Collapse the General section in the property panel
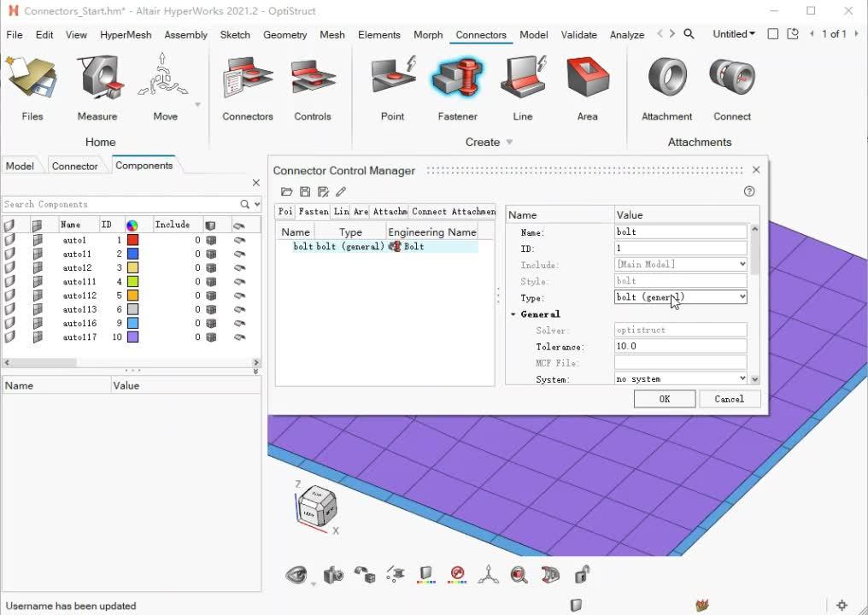868x615 pixels. [x=513, y=313]
